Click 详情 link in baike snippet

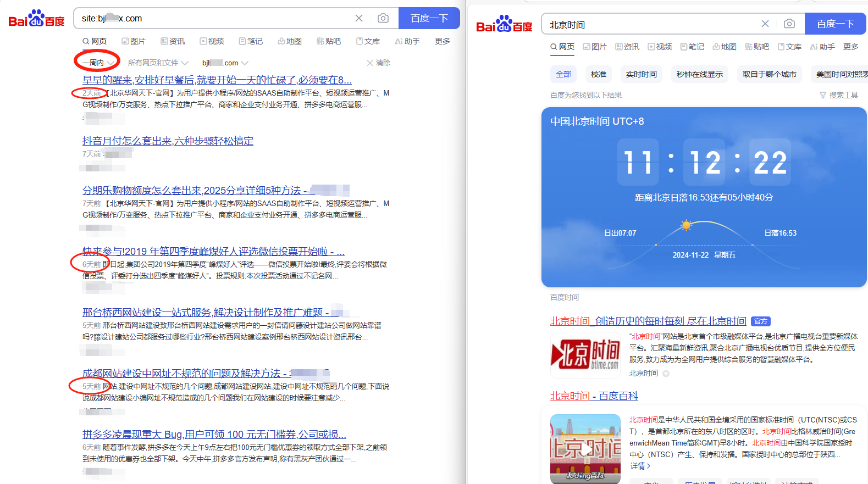[640, 466]
